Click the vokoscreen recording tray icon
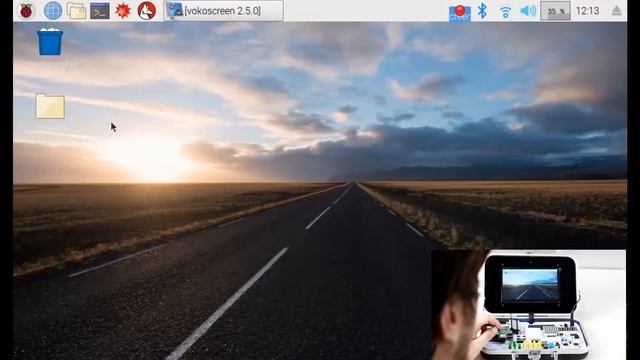Image resolution: width=640 pixels, height=360 pixels. tap(460, 12)
